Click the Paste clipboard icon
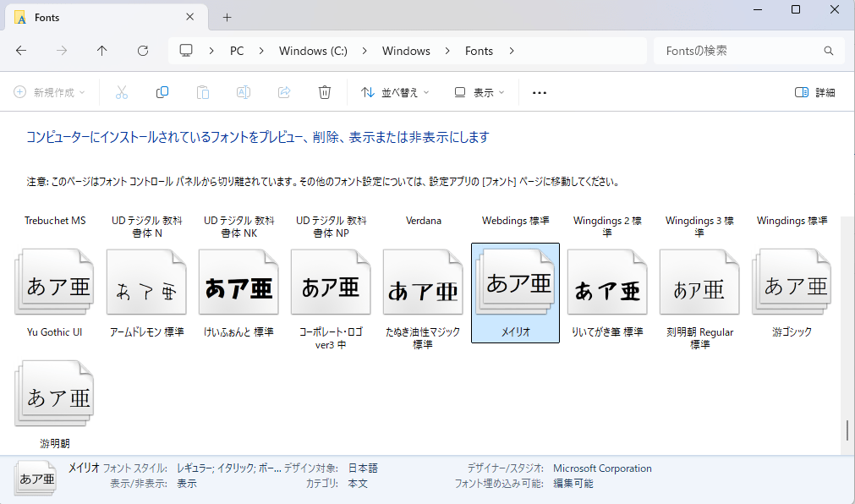 [x=203, y=93]
